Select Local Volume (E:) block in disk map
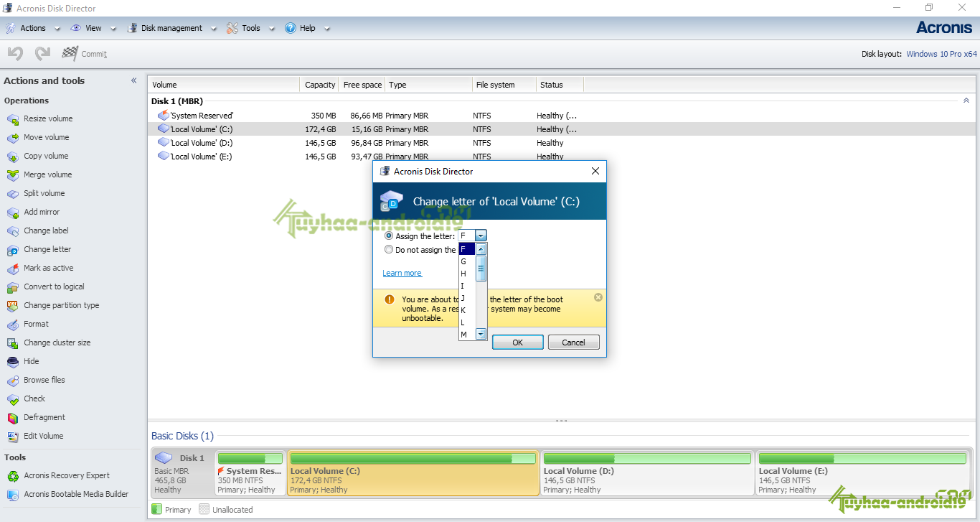Screen dimensions: 980x522 click(862, 473)
